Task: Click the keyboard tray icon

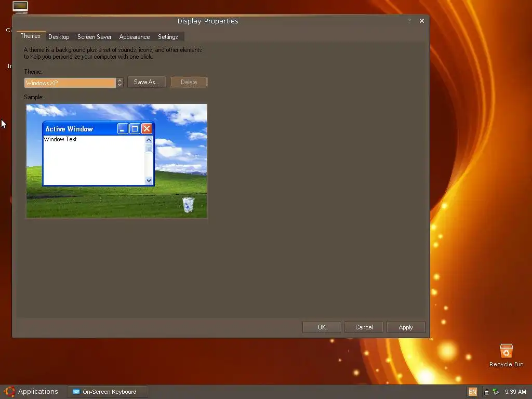Action: point(486,392)
